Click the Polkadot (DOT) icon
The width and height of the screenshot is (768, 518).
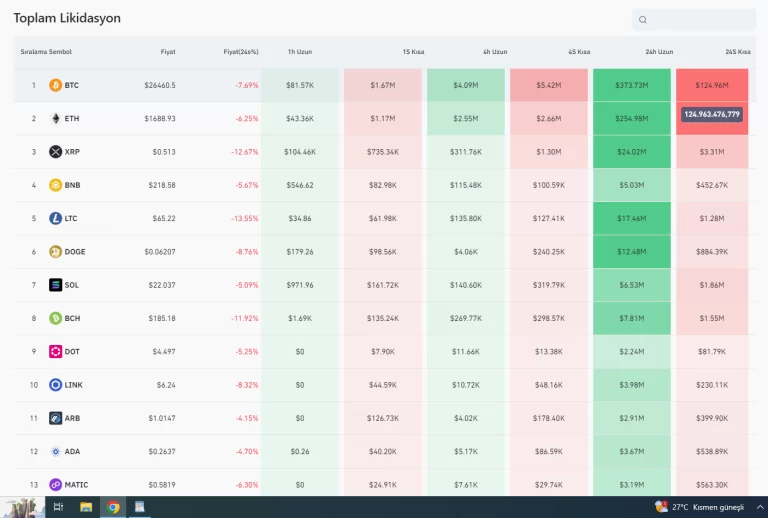tap(56, 351)
